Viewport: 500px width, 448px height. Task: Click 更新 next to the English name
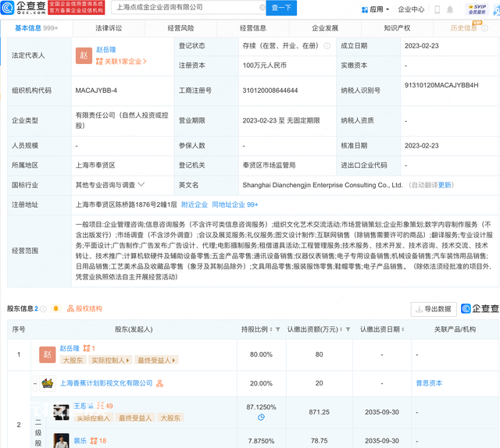[445, 185]
